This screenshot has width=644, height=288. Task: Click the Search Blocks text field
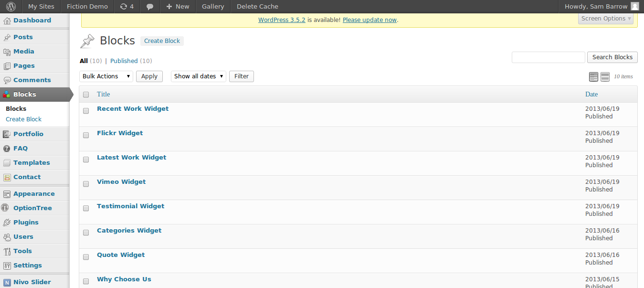(x=549, y=57)
